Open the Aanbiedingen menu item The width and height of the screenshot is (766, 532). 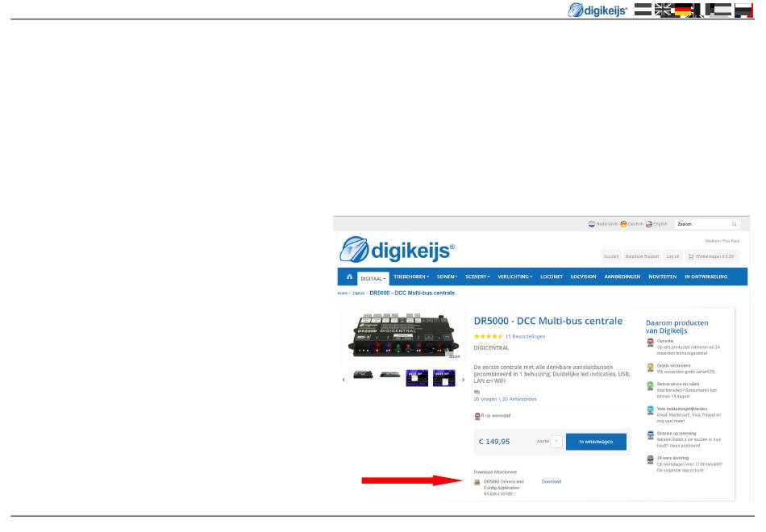click(622, 276)
